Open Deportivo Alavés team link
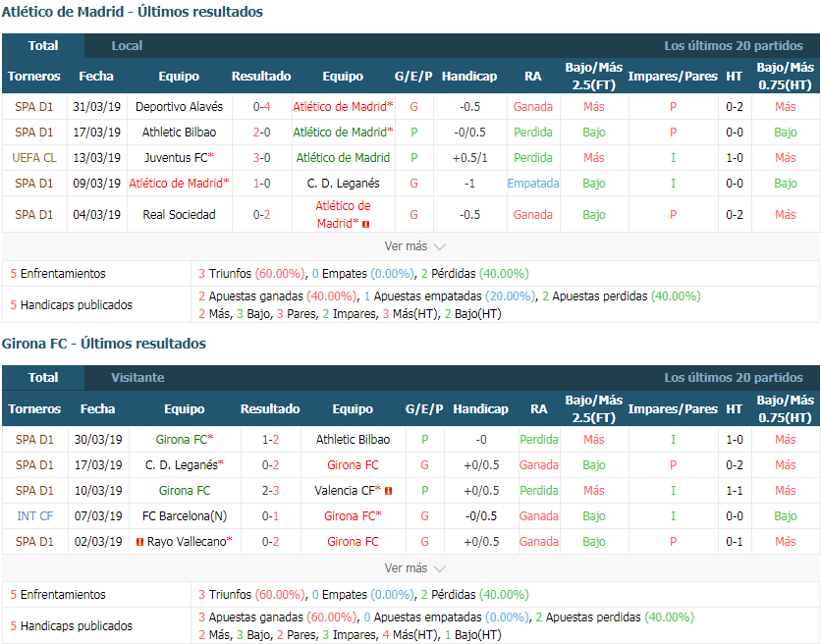This screenshot has height=644, width=821. [179, 107]
